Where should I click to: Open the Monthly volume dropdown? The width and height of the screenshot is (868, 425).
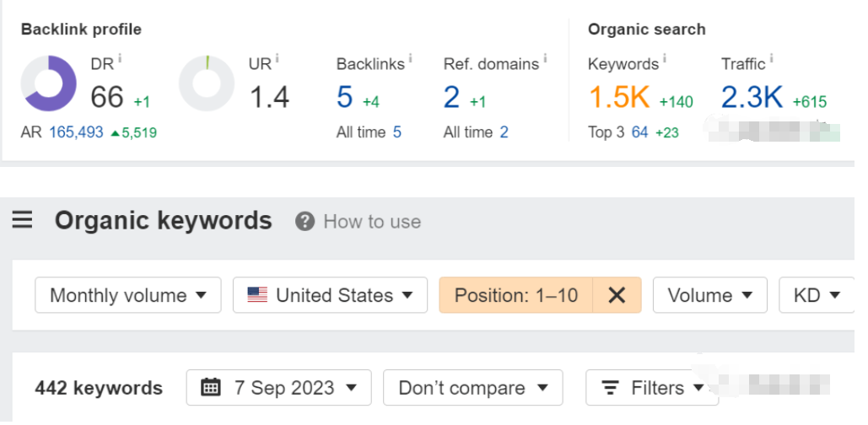[x=128, y=295]
